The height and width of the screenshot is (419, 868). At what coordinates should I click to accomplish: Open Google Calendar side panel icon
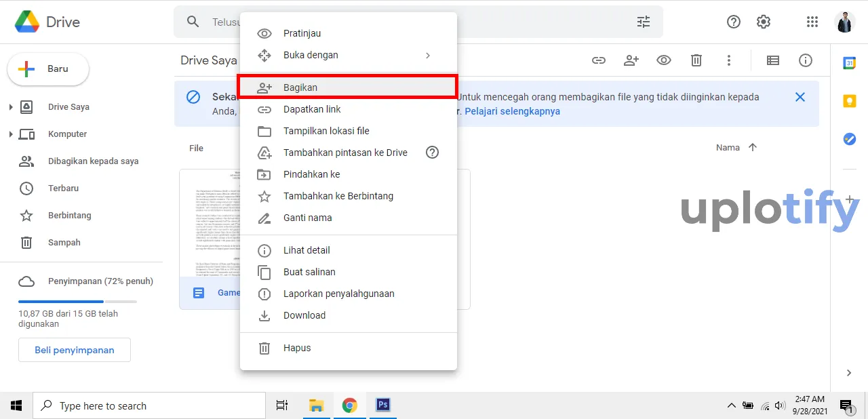coord(849,63)
